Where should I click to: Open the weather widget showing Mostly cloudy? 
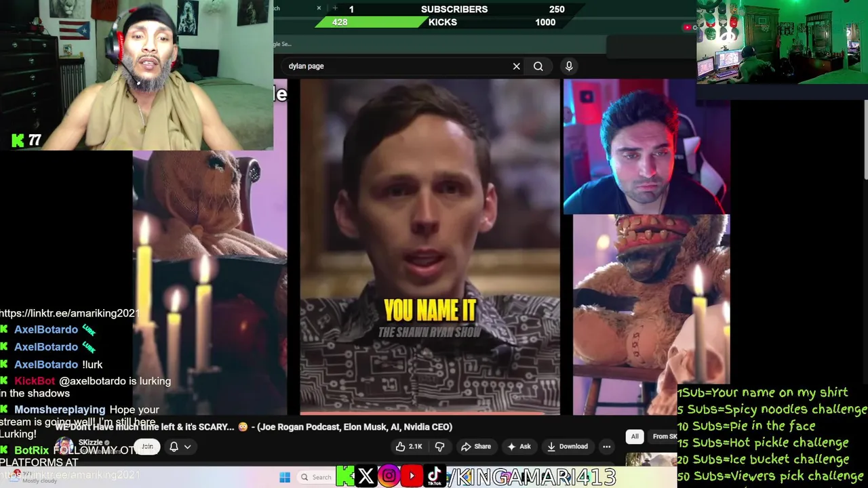34,477
